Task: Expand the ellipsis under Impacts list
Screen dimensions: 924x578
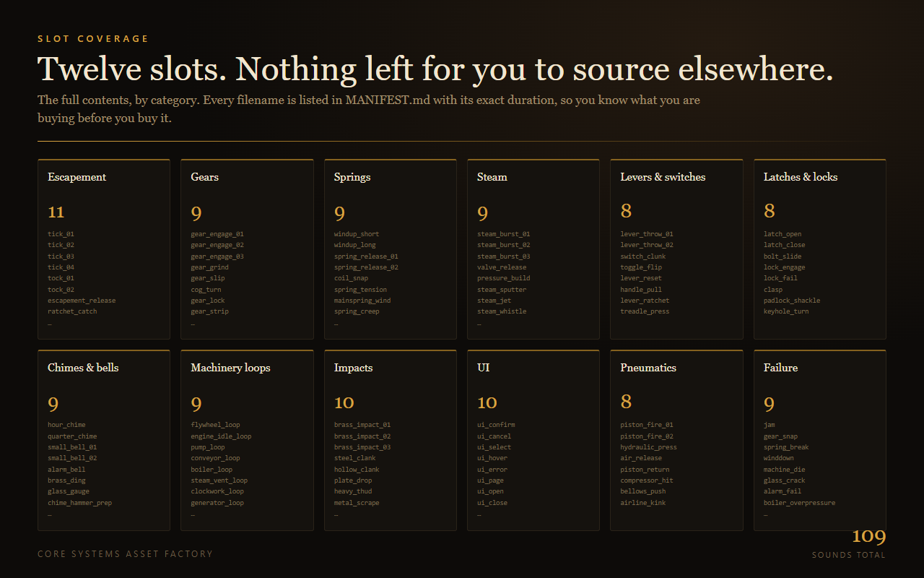Action: (336, 515)
